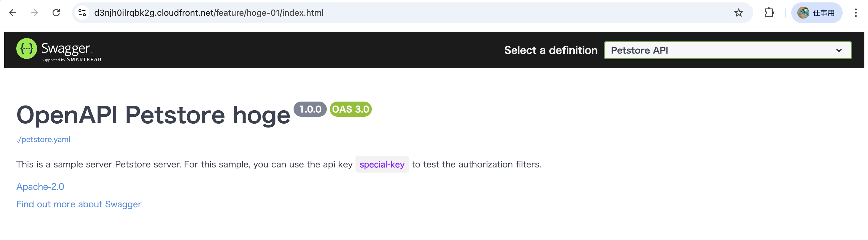This screenshot has width=868, height=240.
Task: Click the 1.0.0 version badge
Action: (310, 109)
